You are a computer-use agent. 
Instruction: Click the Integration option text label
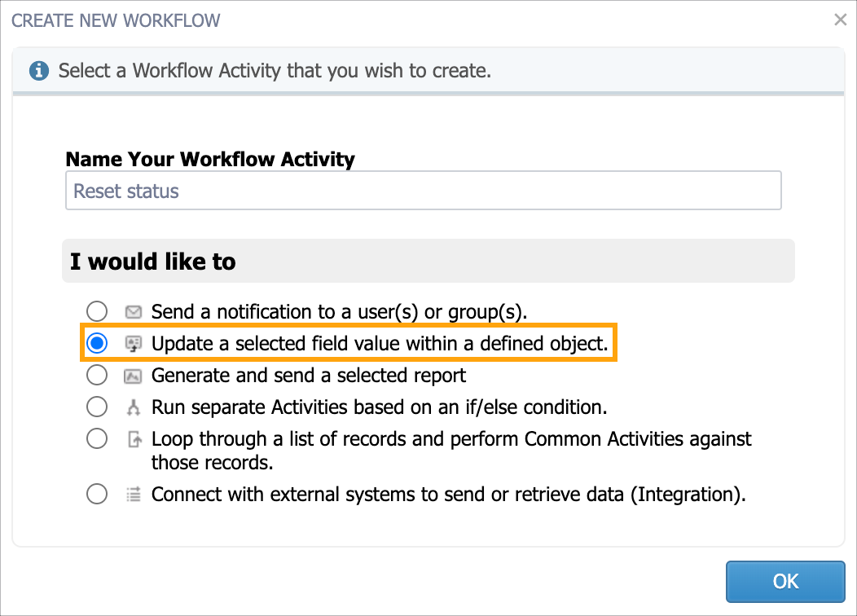tap(449, 494)
